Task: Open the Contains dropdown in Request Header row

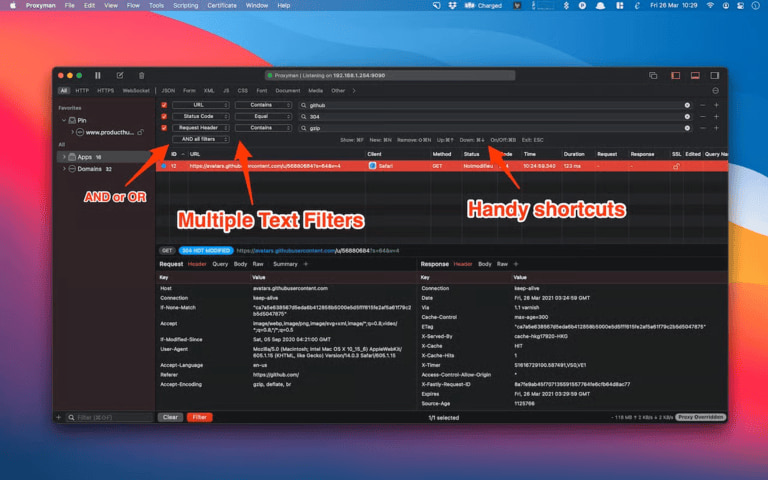Action: (264, 128)
